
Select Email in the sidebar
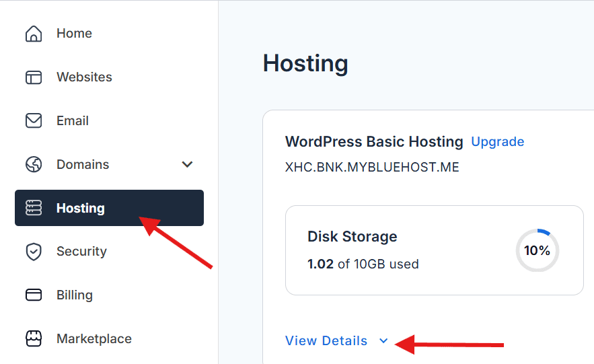tap(73, 121)
